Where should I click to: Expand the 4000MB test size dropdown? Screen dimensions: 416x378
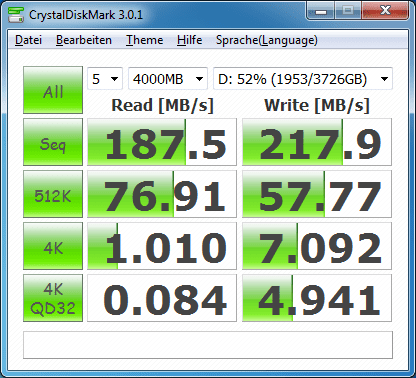pyautogui.click(x=168, y=79)
